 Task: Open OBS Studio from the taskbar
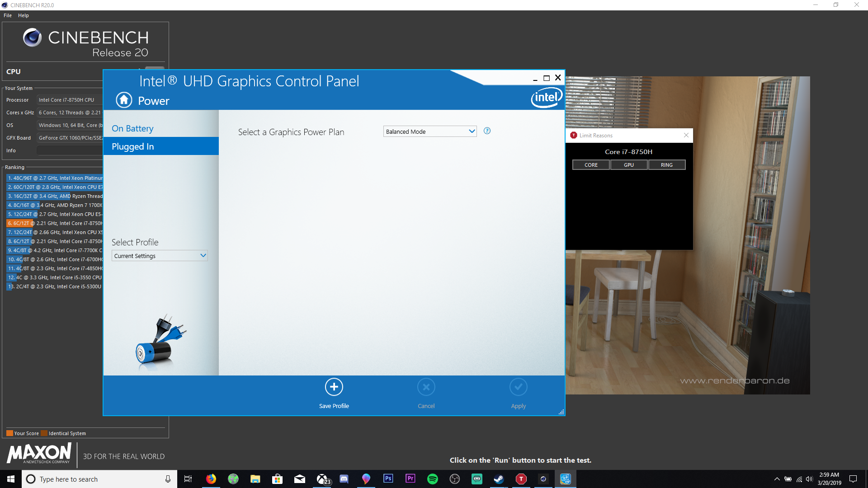click(455, 479)
